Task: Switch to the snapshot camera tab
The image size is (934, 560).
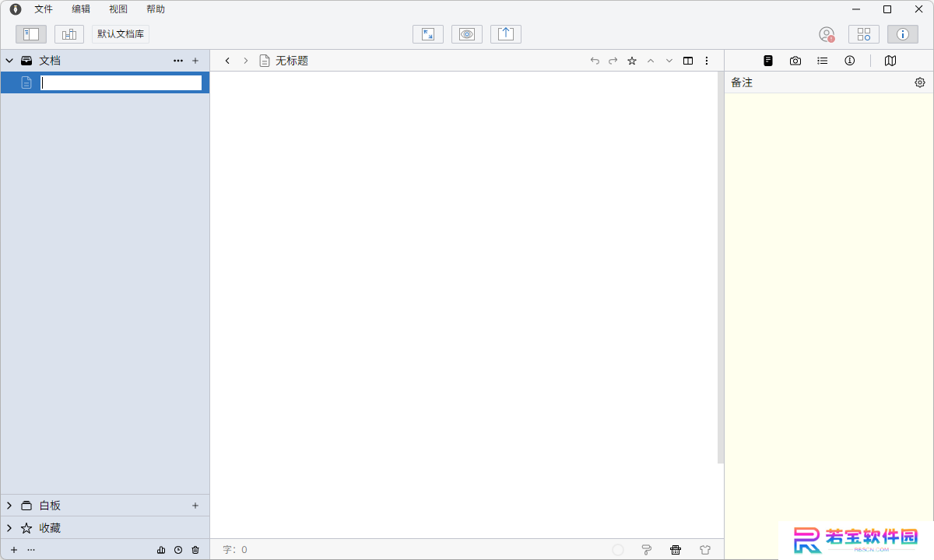Action: 795,61
